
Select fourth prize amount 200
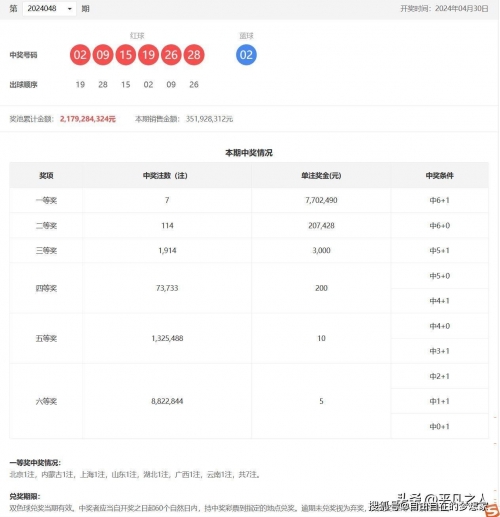[321, 288]
